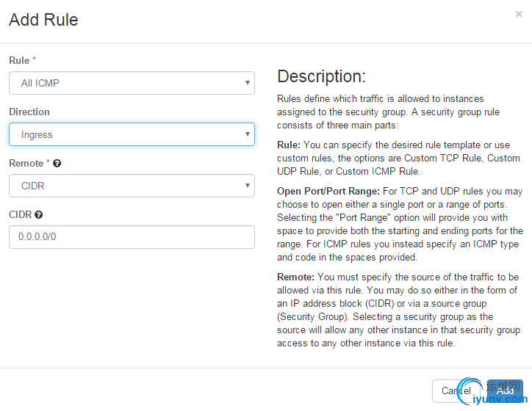This screenshot has width=532, height=411.
Task: Click the Rule field label
Action: (19, 60)
